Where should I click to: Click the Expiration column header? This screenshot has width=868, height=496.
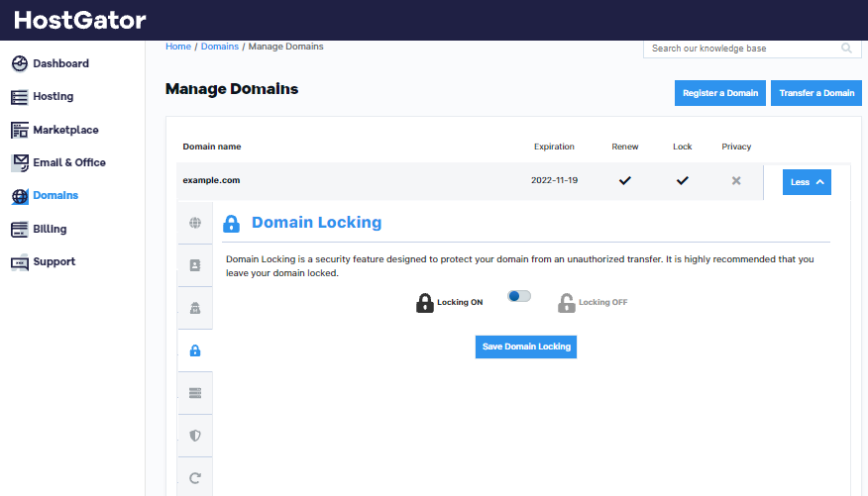pyautogui.click(x=554, y=147)
